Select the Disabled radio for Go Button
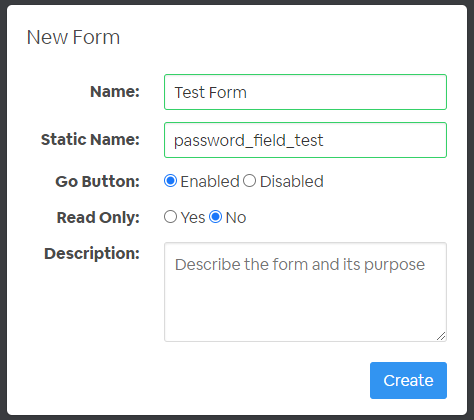 point(249,181)
